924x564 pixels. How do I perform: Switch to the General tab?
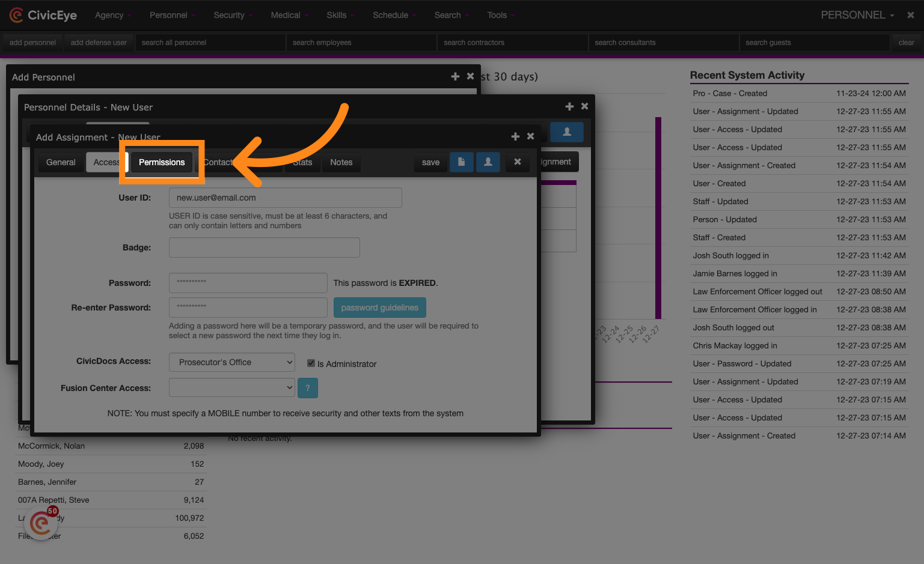coord(61,162)
